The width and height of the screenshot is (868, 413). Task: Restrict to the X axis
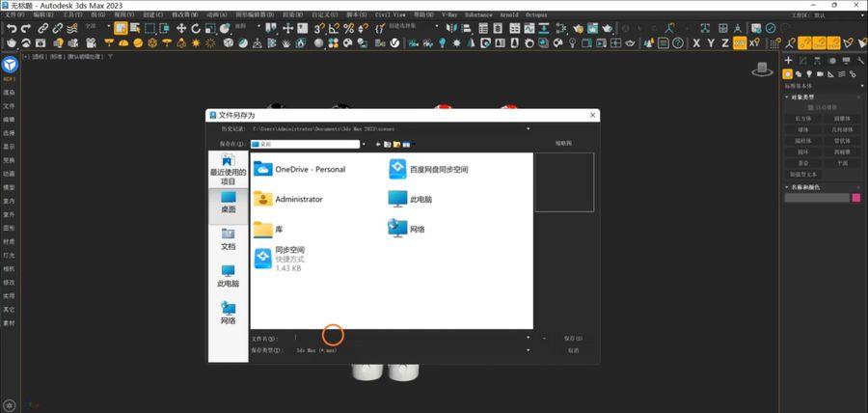(x=696, y=42)
